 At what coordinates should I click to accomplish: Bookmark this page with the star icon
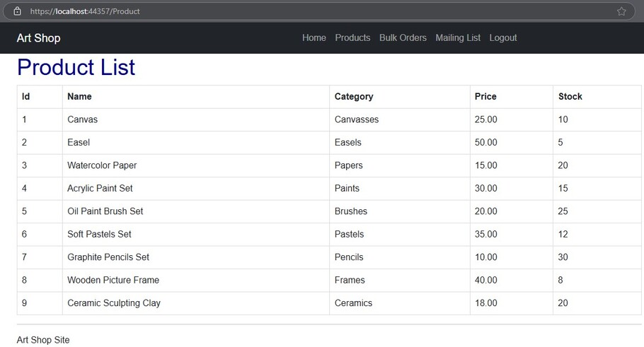point(621,11)
